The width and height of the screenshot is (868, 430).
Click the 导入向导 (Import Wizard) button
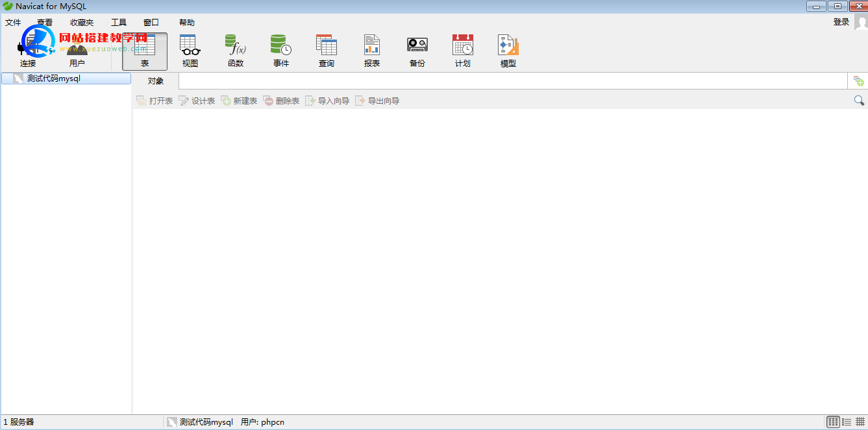(x=327, y=101)
